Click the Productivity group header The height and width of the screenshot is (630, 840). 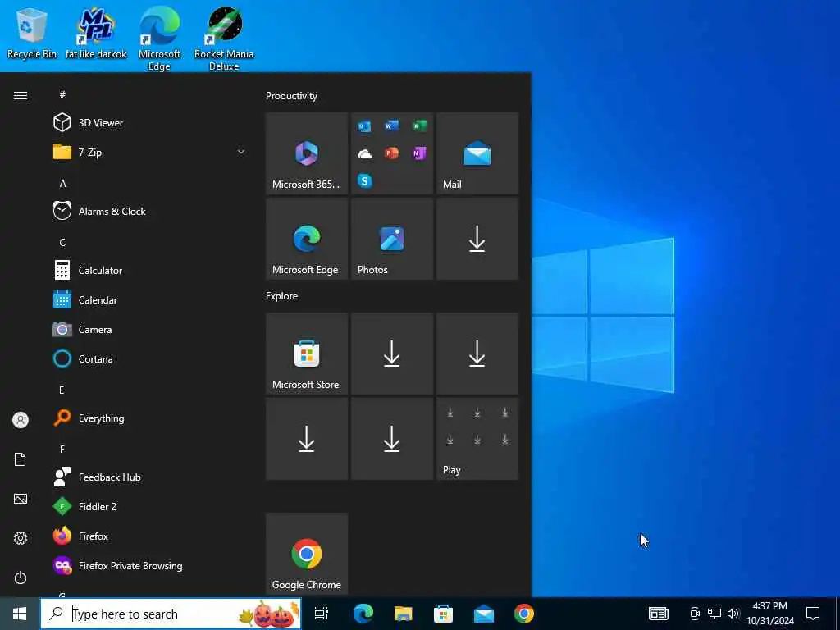pyautogui.click(x=291, y=96)
